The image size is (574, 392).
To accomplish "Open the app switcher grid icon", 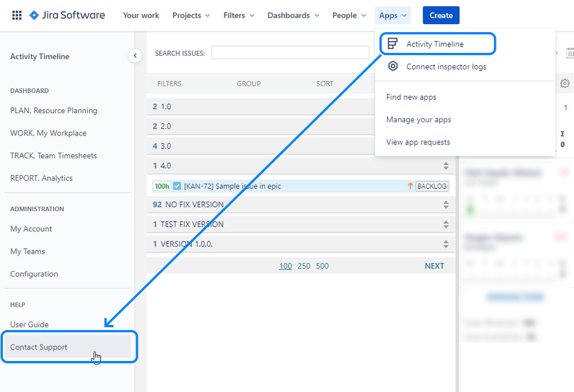I will 17,15.
